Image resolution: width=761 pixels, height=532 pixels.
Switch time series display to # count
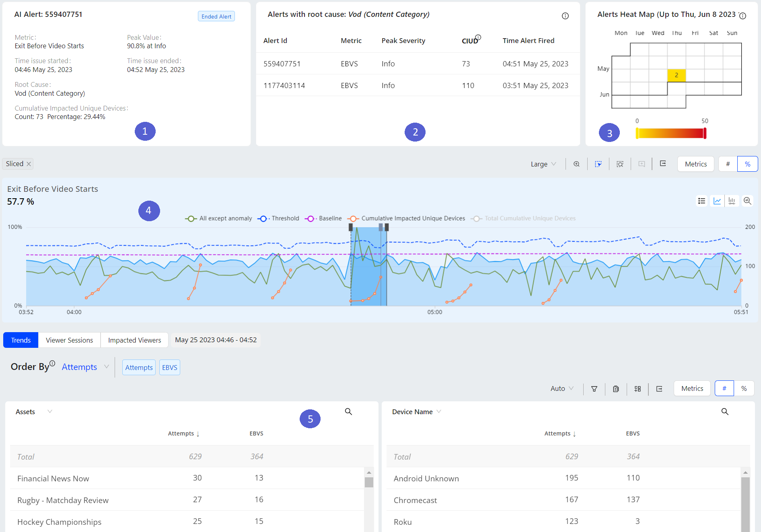pos(728,164)
